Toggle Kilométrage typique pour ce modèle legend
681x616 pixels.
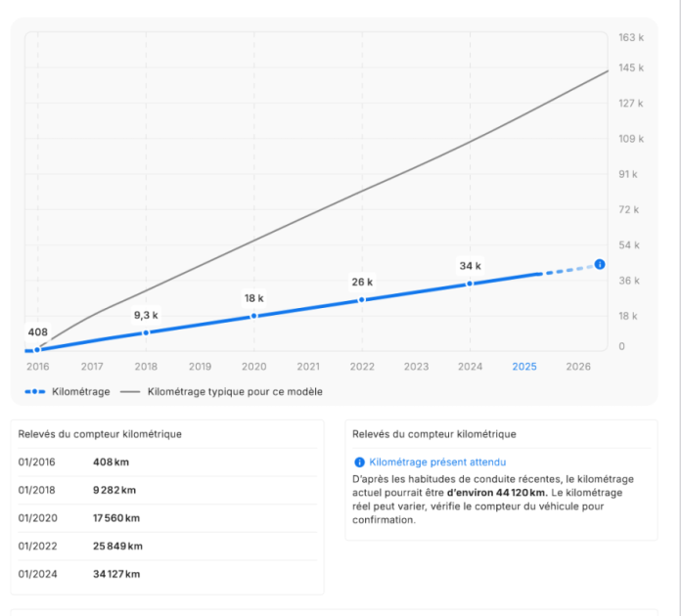point(221,391)
